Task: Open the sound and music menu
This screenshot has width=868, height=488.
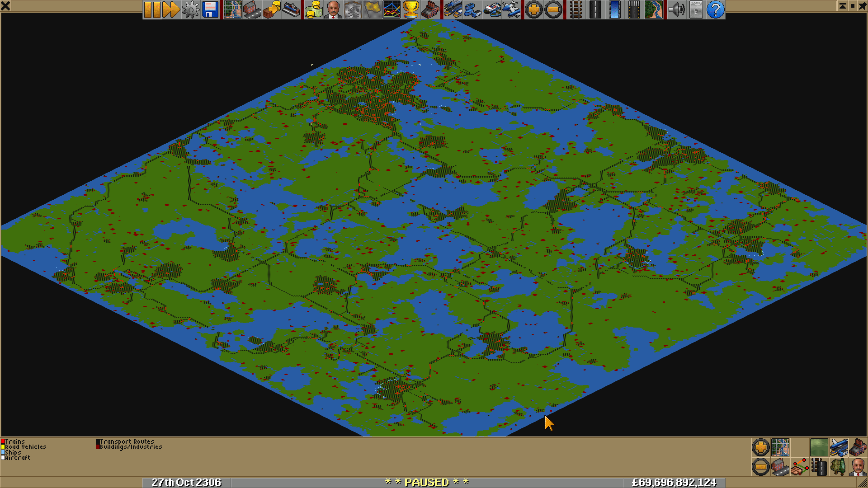Action: tap(676, 9)
